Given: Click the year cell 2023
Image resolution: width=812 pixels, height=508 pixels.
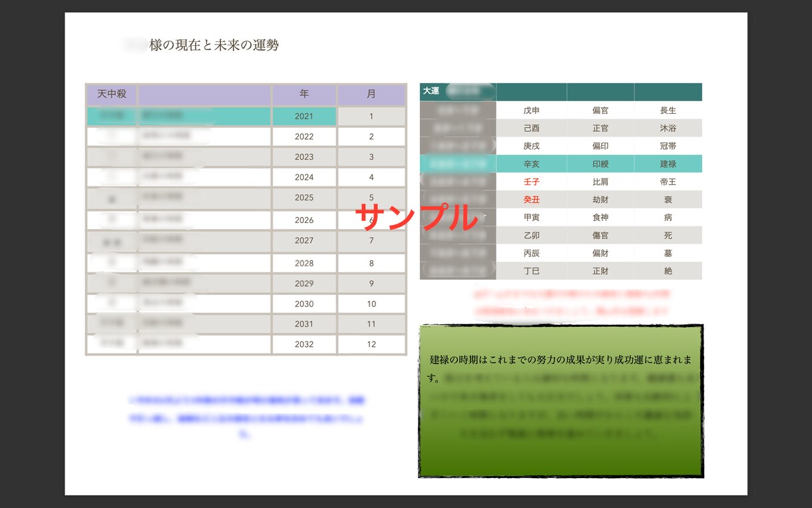Looking at the screenshot, I should click(x=304, y=157).
